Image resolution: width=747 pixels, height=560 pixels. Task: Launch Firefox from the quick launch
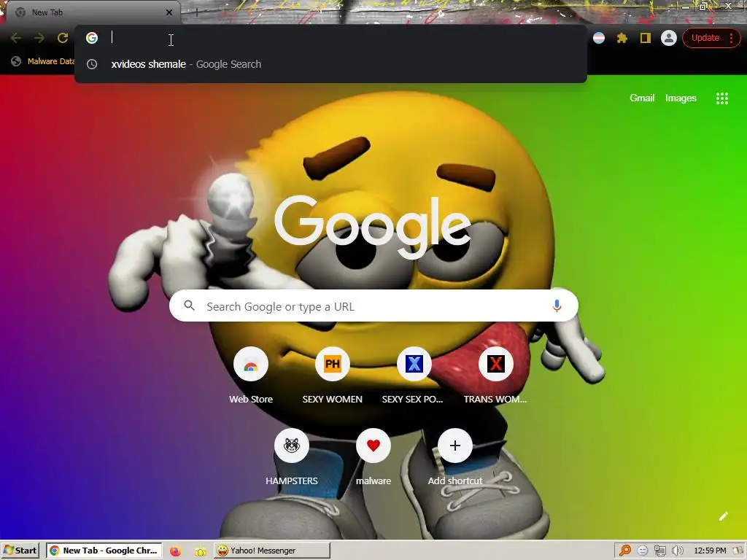175,551
